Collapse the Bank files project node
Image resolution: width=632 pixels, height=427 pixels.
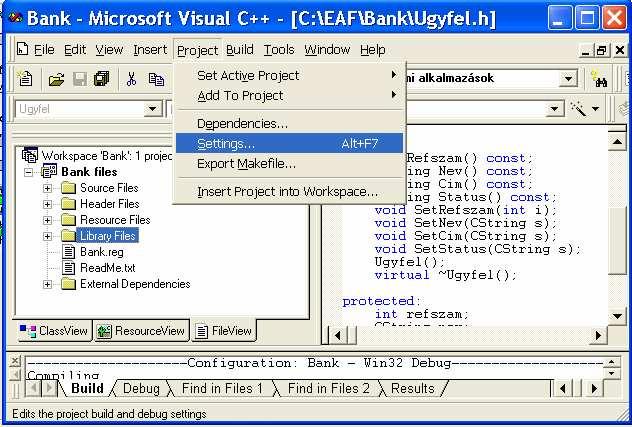(28, 172)
